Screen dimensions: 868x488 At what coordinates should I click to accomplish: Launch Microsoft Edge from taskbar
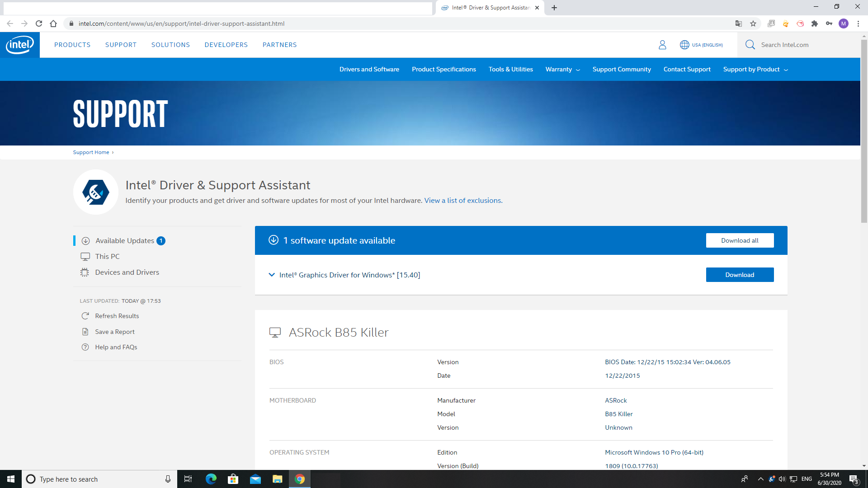click(x=211, y=479)
